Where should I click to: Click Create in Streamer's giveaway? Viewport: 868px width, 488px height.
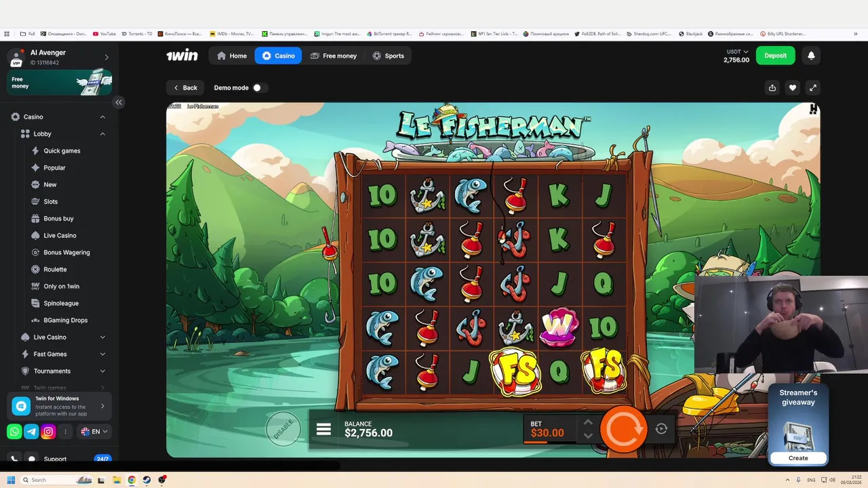pos(798,458)
